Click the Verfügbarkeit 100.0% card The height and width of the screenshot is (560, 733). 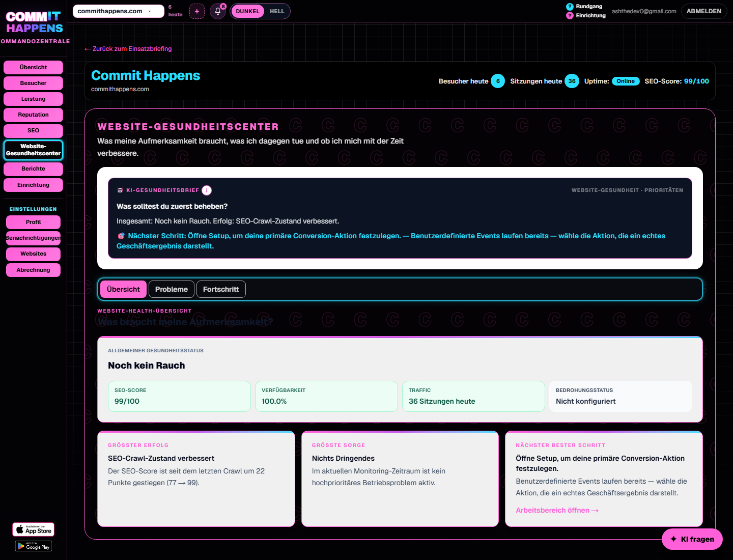pyautogui.click(x=326, y=396)
